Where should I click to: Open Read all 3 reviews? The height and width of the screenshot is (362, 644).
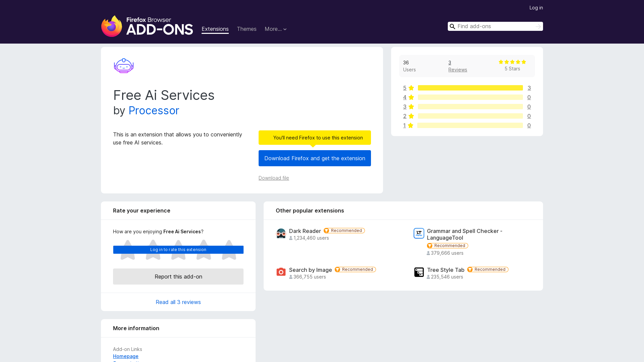pyautogui.click(x=178, y=302)
